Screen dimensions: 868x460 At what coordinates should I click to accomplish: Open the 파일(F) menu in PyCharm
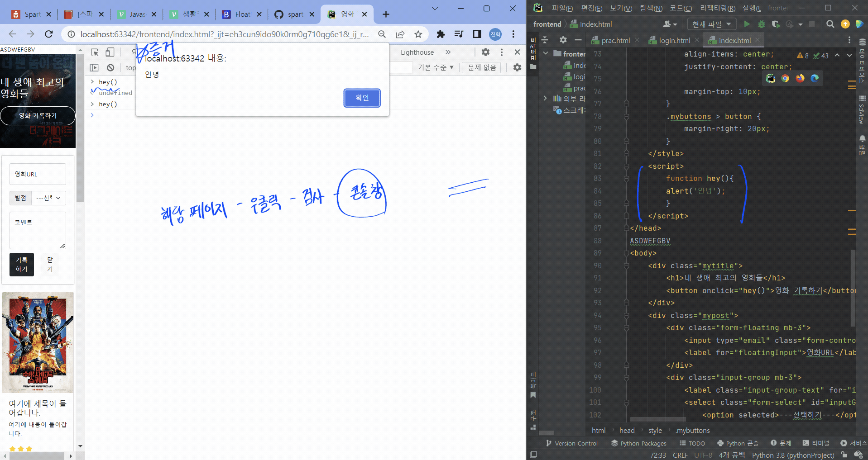pyautogui.click(x=562, y=8)
